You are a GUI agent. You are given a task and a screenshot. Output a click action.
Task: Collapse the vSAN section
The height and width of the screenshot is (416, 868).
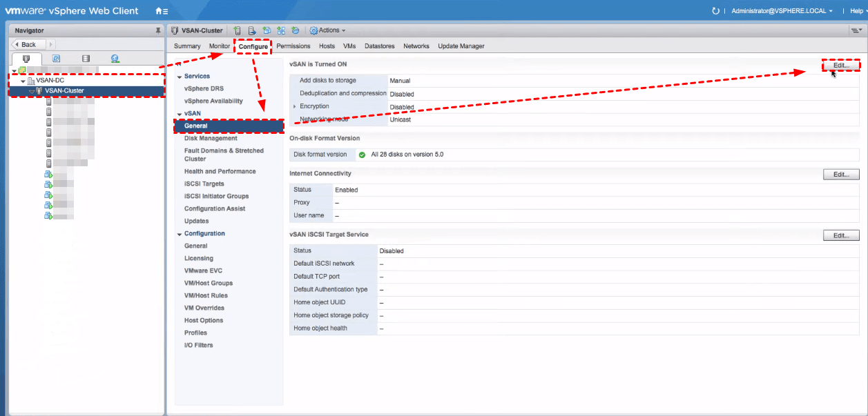point(180,114)
